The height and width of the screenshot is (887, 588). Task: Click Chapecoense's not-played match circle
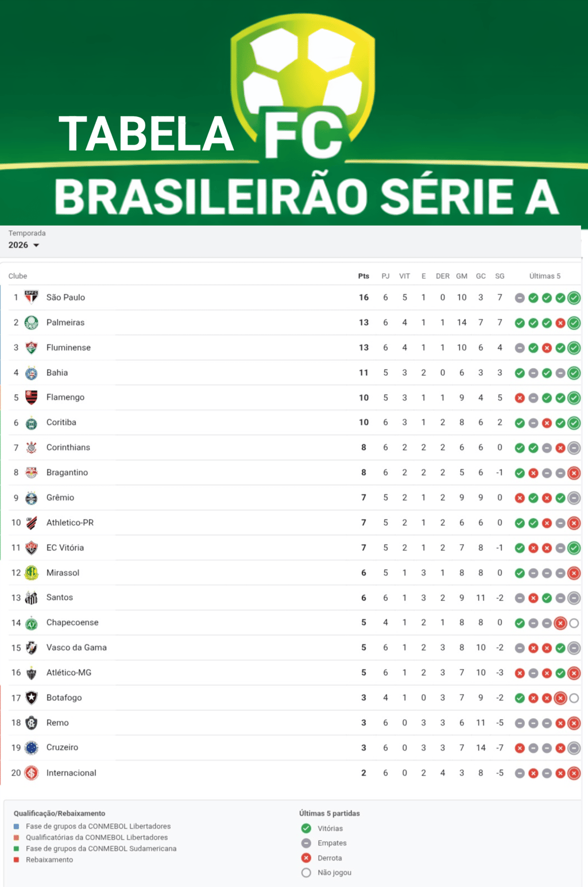[x=574, y=623]
